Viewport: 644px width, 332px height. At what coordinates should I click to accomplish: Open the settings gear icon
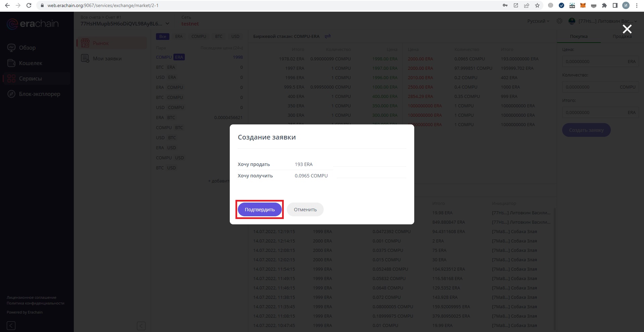[x=559, y=21]
